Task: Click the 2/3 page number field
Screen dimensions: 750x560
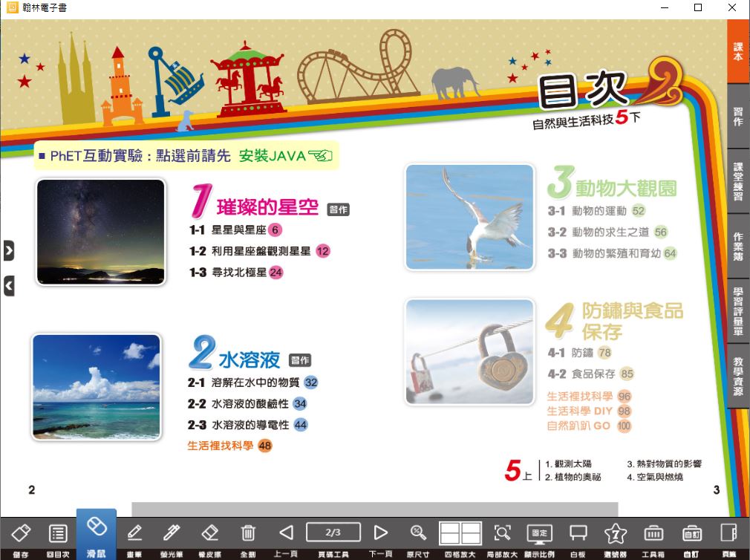Action: (x=333, y=532)
